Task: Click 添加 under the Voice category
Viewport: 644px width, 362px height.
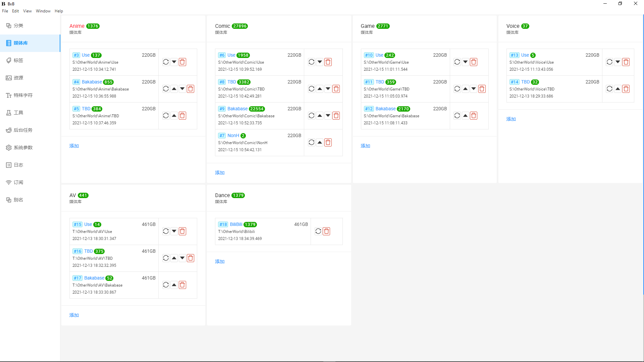Action: 511,119
